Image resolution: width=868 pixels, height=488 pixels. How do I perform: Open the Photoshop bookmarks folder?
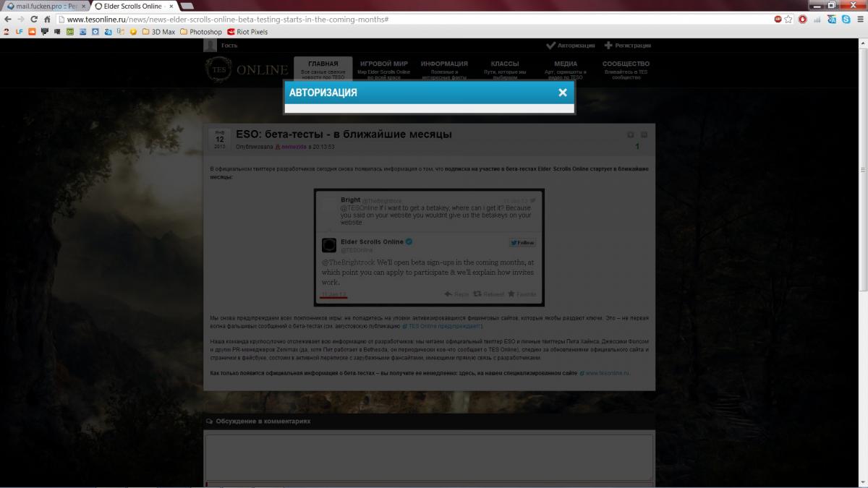[x=201, y=32]
